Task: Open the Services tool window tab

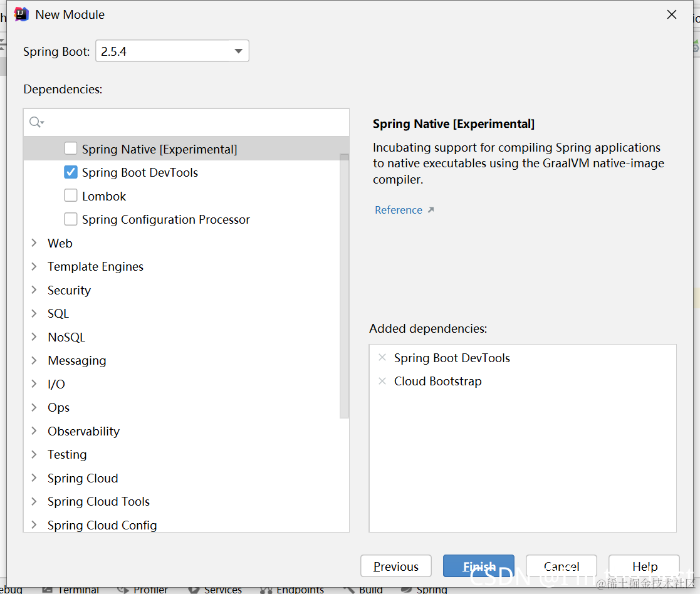Action: pyautogui.click(x=215, y=590)
